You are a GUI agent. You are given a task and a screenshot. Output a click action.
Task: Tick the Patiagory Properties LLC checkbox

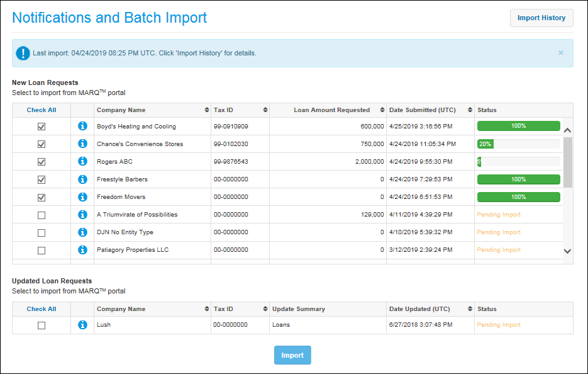click(x=42, y=251)
